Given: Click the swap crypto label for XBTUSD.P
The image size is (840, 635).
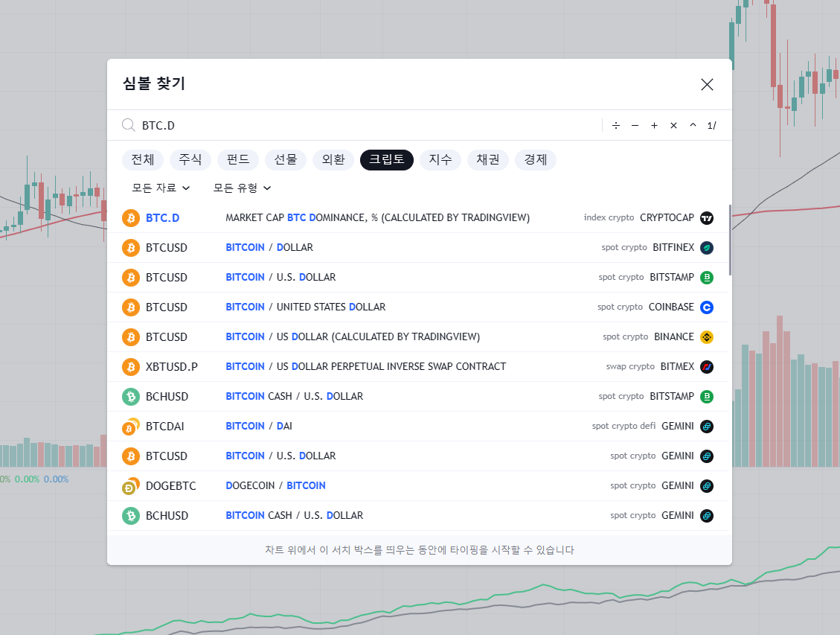Looking at the screenshot, I should pos(630,366).
